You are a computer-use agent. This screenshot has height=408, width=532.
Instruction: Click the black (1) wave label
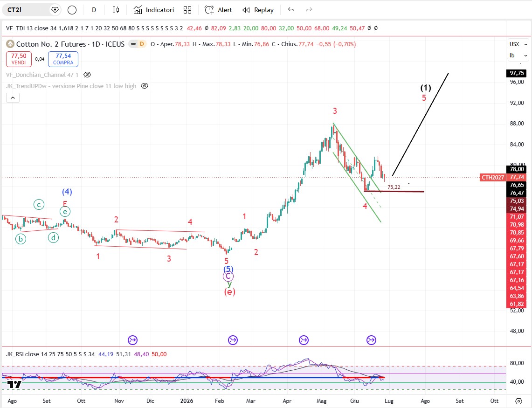click(x=426, y=88)
